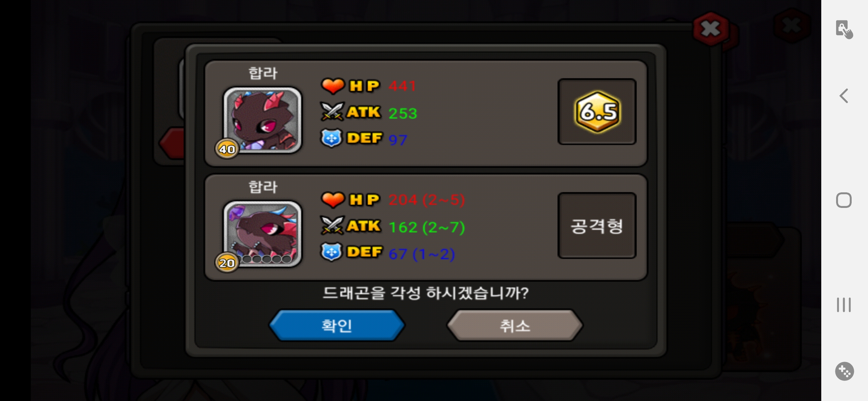Tap the touch lock icon in side bar
This screenshot has height=401, width=868.
click(844, 29)
